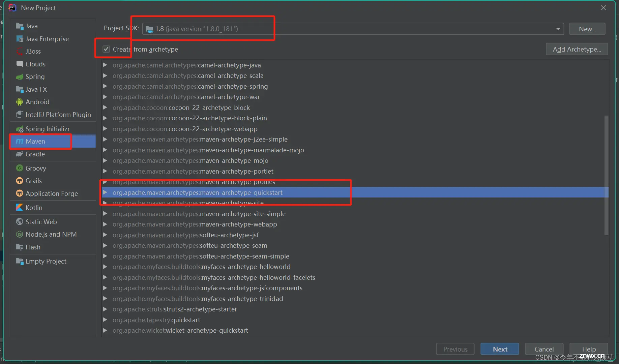This screenshot has height=364, width=619.
Task: Toggle Create from archetype checkbox
Action: point(106,49)
